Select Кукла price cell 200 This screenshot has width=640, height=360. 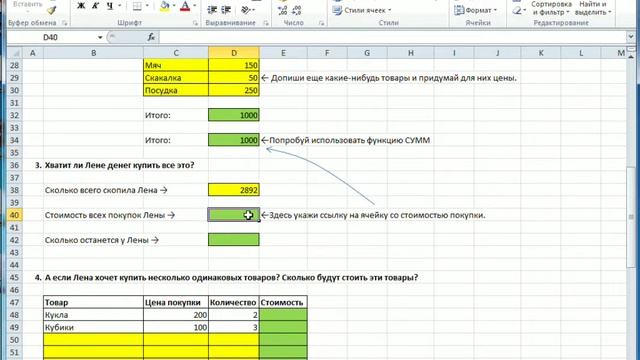click(x=176, y=315)
